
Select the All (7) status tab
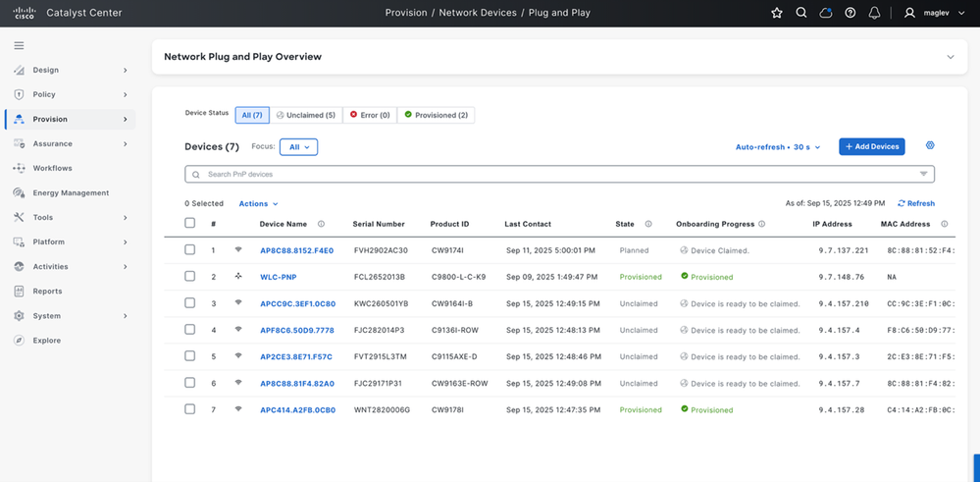coord(252,115)
